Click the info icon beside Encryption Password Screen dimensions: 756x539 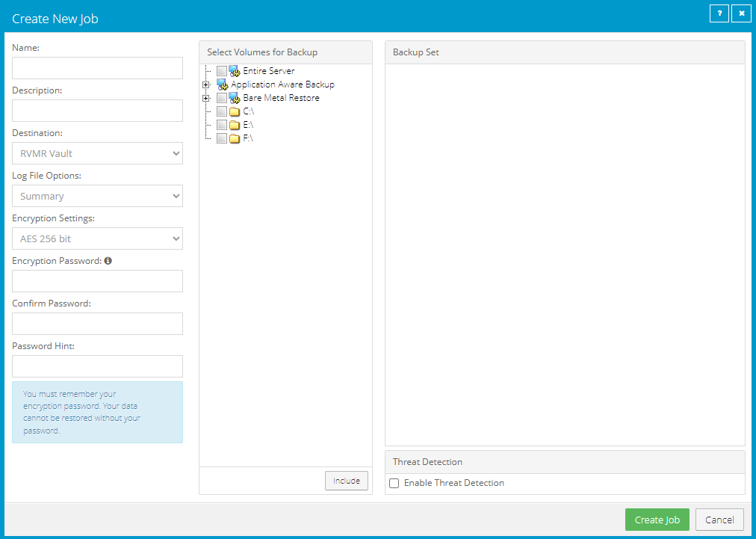click(x=108, y=260)
